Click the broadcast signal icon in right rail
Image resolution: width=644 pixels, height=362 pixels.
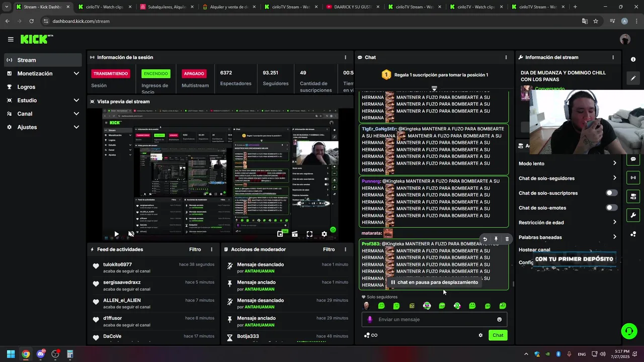click(x=633, y=177)
